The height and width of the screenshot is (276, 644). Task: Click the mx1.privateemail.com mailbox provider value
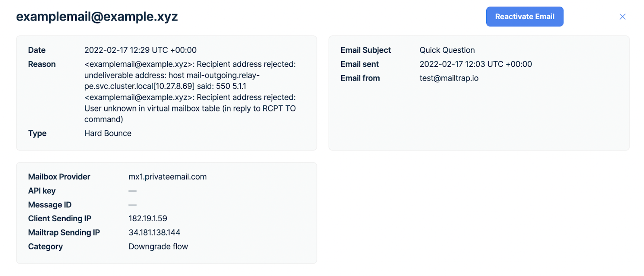click(x=167, y=177)
